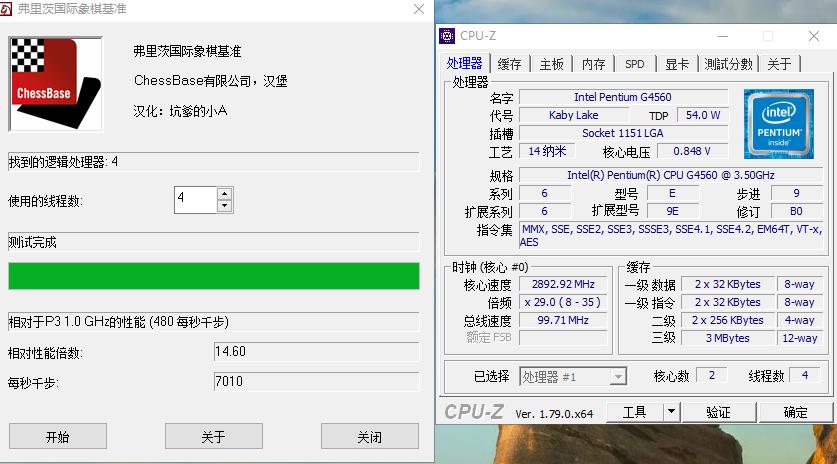Close the CPU-Z window

tap(814, 36)
